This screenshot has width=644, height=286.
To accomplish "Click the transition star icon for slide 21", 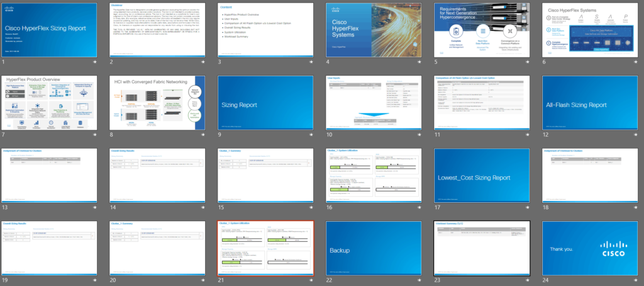I will coord(311,280).
